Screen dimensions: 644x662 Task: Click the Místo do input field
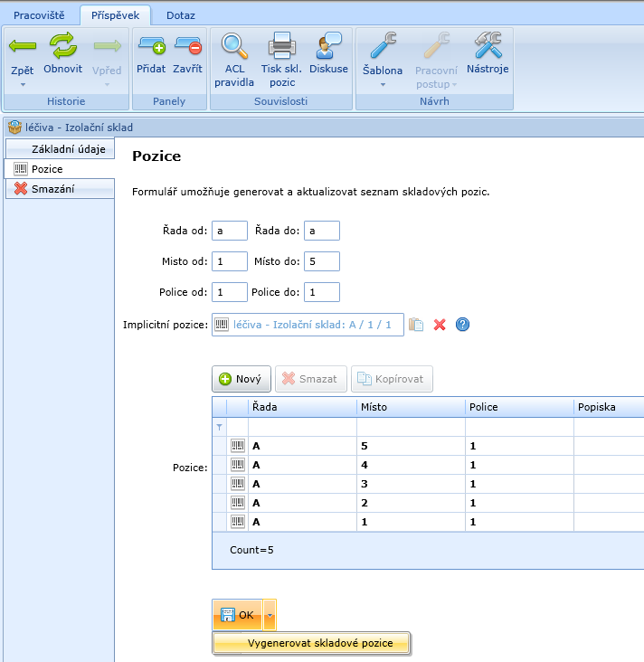tap(321, 261)
